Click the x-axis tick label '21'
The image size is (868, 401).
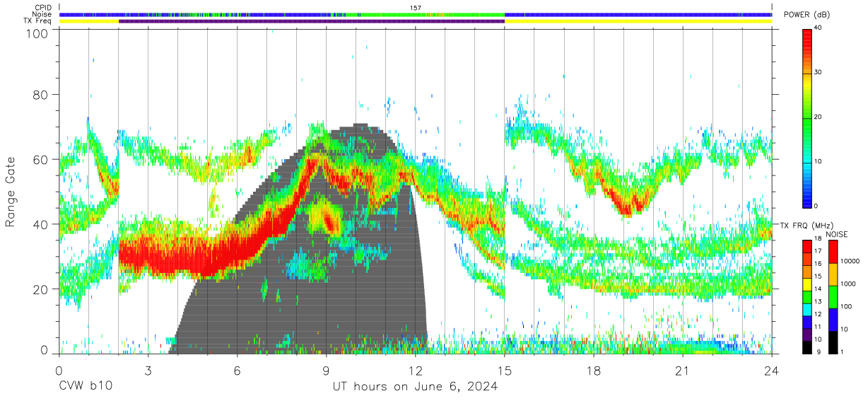click(x=683, y=371)
